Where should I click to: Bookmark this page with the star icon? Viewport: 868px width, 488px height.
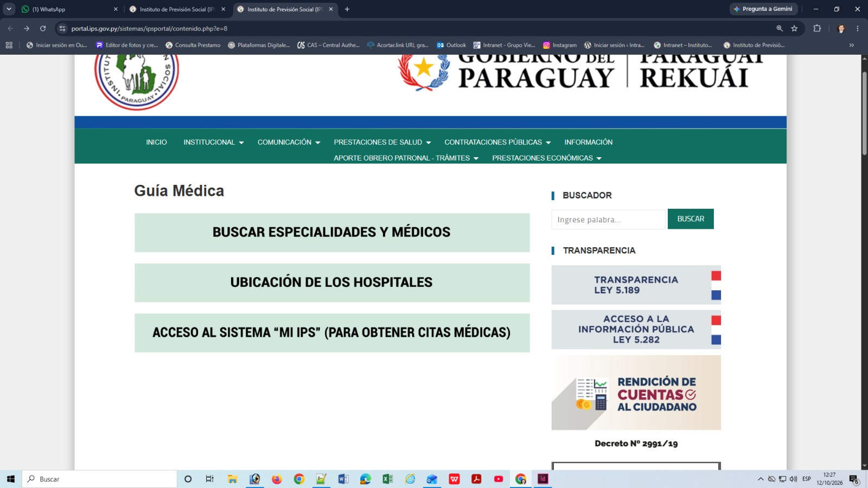[x=794, y=28]
